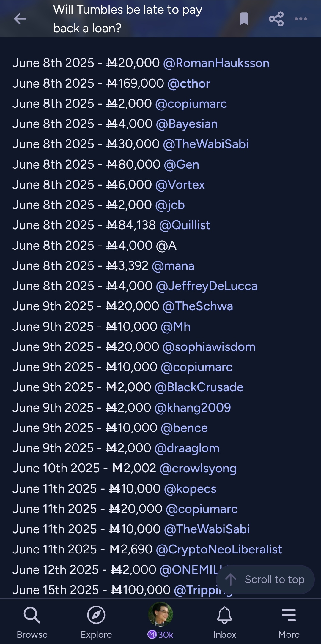The width and height of the screenshot is (321, 644).
Task: Tap the Browse search icon
Action: [32, 615]
